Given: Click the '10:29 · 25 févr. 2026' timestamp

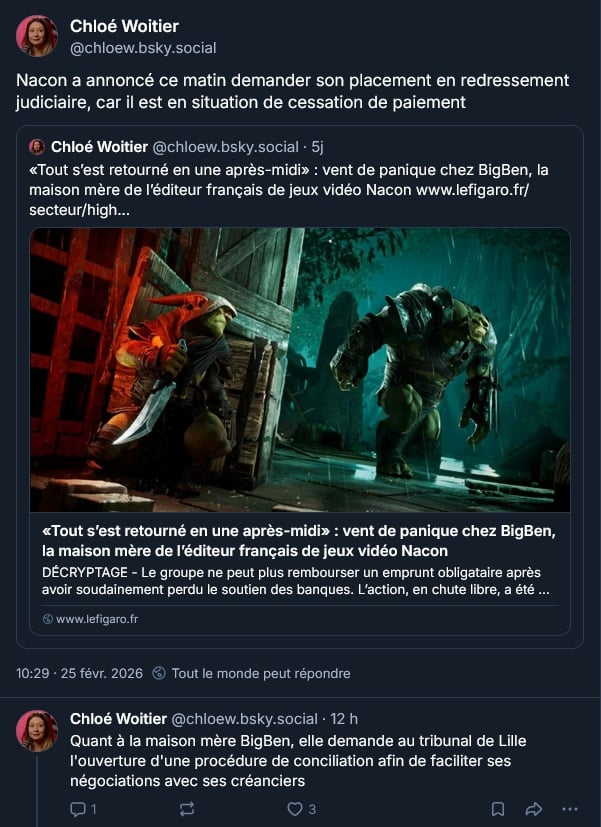Looking at the screenshot, I should coord(79,674).
